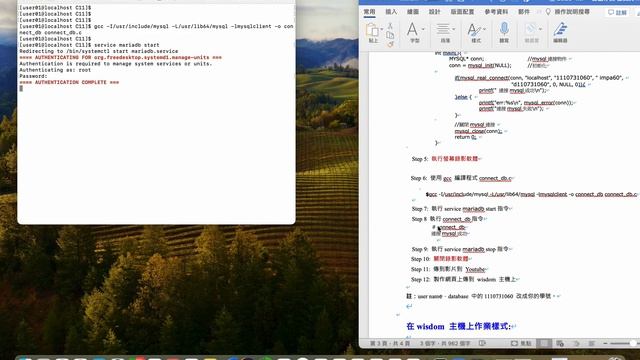Click red 'AUTHENTICATING FOR org.freedesktop' line

pyautogui.click(x=120, y=58)
